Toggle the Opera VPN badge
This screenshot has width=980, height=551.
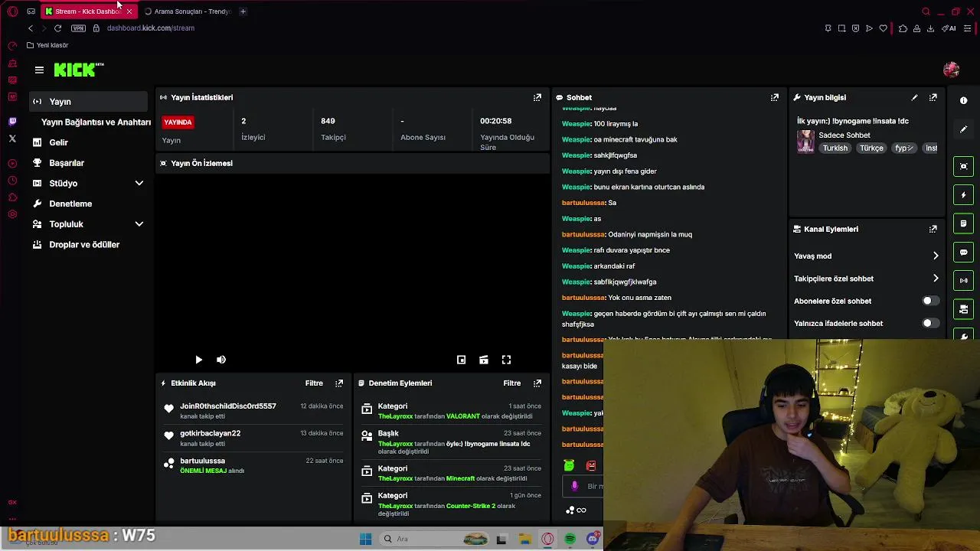(78, 28)
